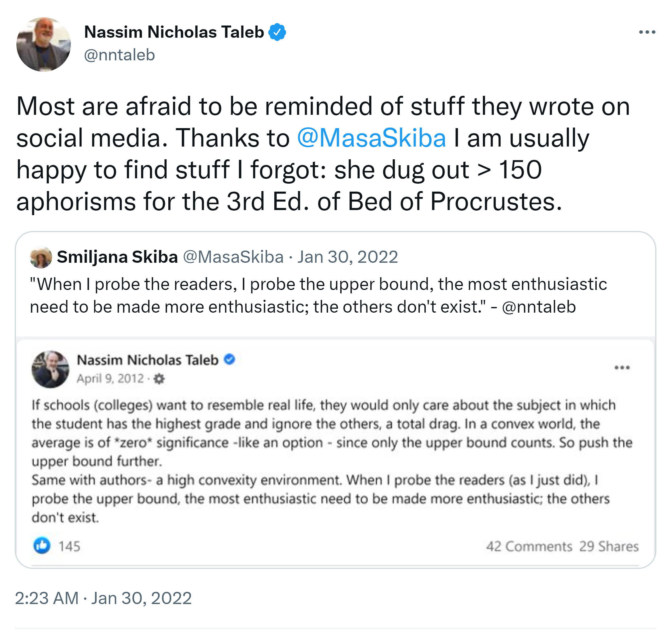Click the 29 Shares link
This screenshot has height=644, width=670.
pyautogui.click(x=609, y=546)
